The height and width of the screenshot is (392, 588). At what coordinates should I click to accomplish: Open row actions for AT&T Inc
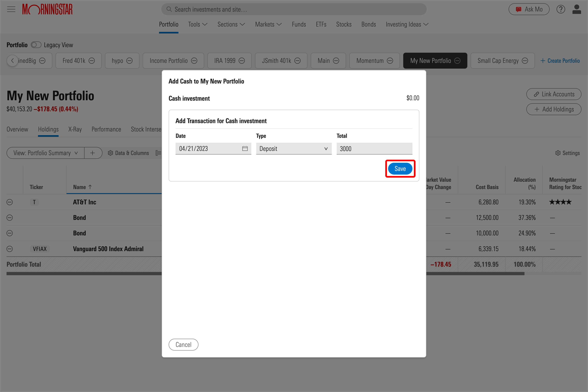tap(10, 202)
